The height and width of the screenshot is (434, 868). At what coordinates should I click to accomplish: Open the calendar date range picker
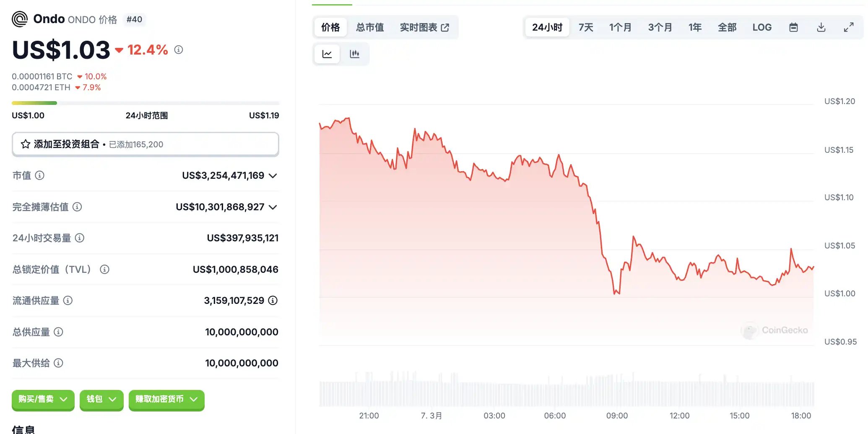[x=793, y=27]
